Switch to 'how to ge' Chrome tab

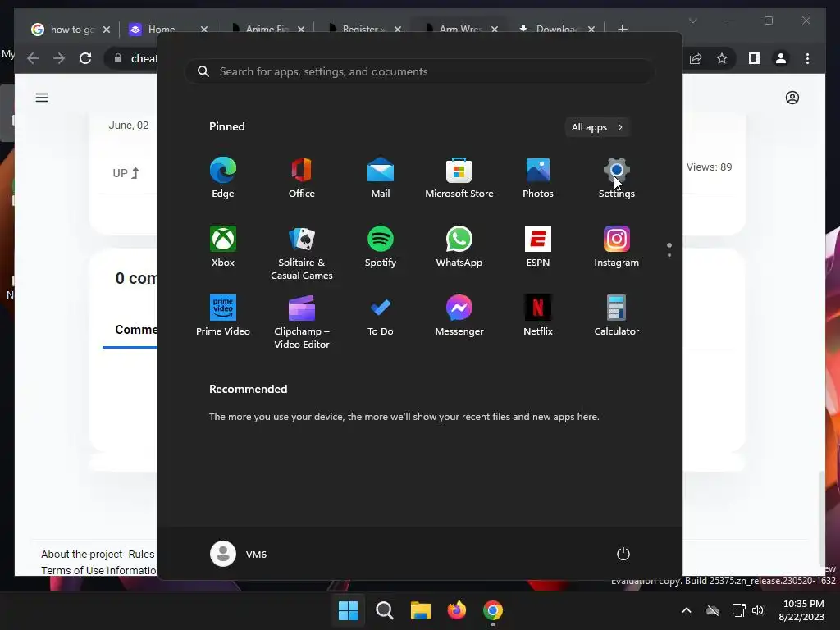tap(71, 30)
